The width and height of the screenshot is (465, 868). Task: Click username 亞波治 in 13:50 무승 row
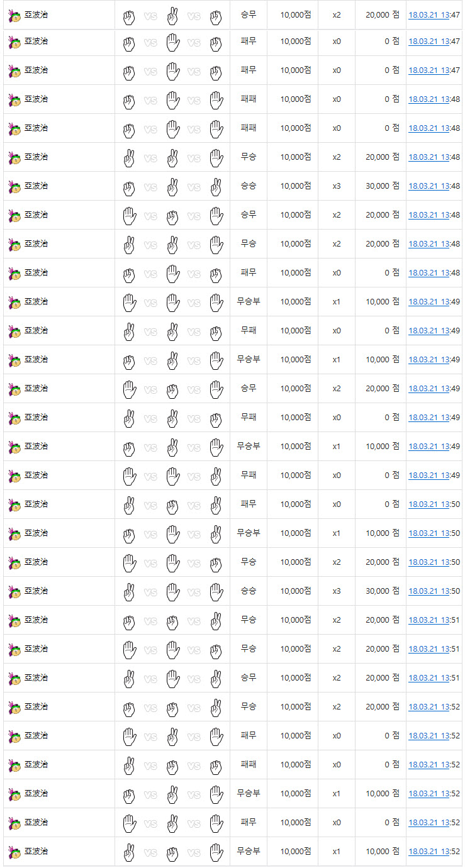click(36, 562)
